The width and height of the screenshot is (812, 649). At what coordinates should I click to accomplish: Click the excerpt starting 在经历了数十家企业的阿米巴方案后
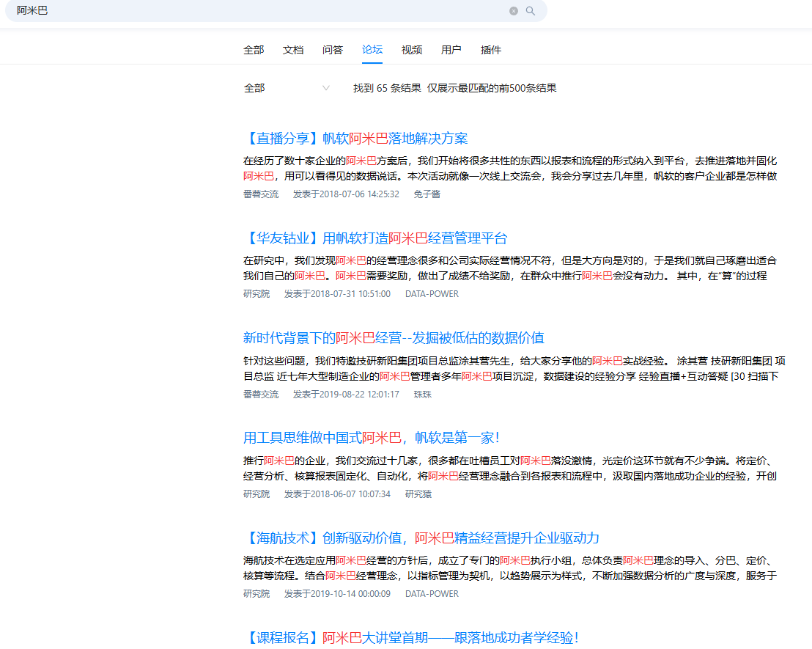point(510,169)
